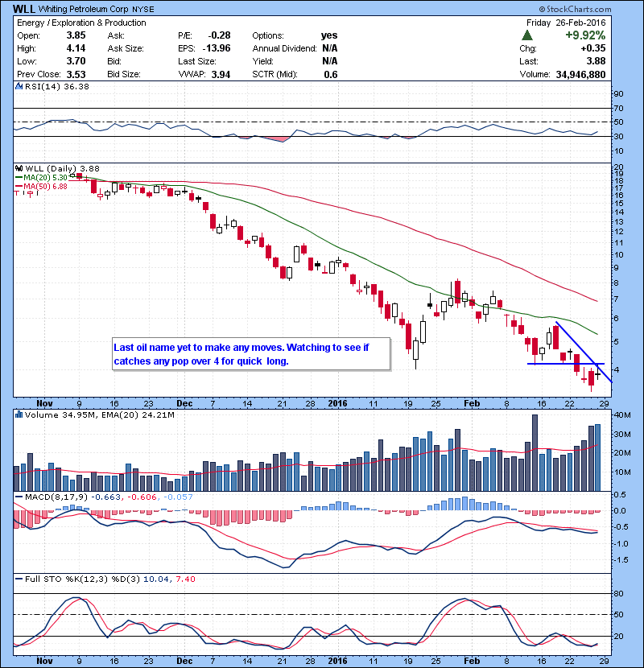
Task: Click the Whiting Petroleum Corp company name
Action: click(x=84, y=10)
